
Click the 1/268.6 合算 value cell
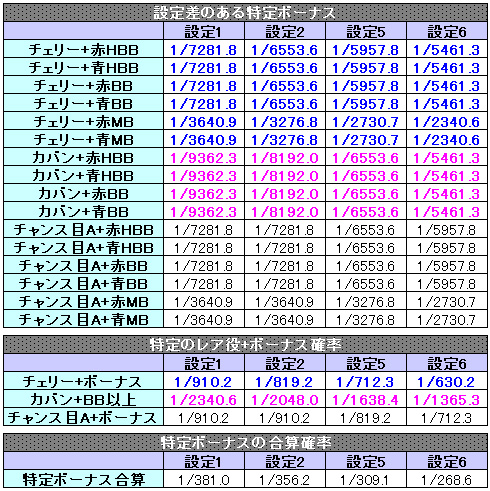pyautogui.click(x=447, y=479)
